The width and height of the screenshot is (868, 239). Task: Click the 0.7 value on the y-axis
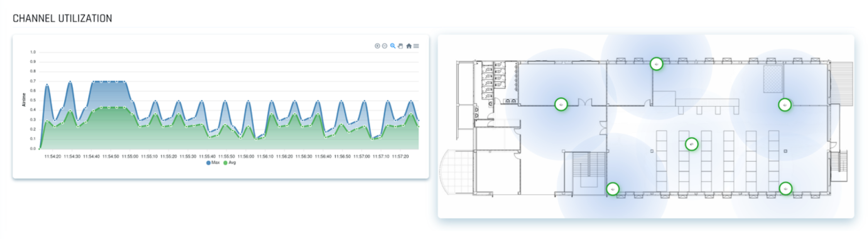pyautogui.click(x=33, y=81)
